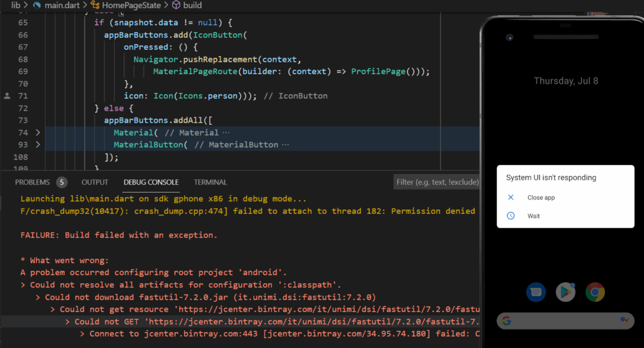Tap the Google Assistant icon in search bar
Image resolution: width=644 pixels, height=348 pixels.
coord(624,321)
